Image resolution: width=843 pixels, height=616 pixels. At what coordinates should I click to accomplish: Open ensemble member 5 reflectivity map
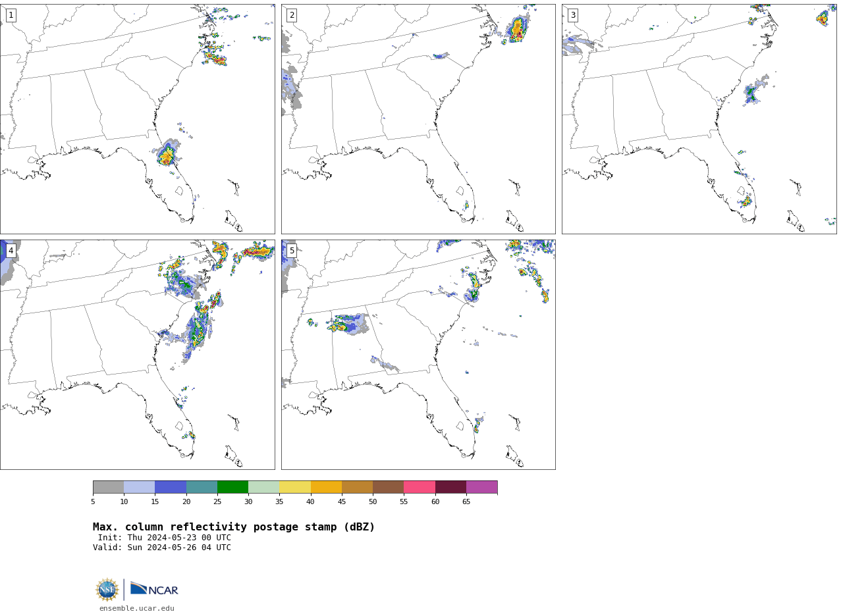[x=418, y=355]
